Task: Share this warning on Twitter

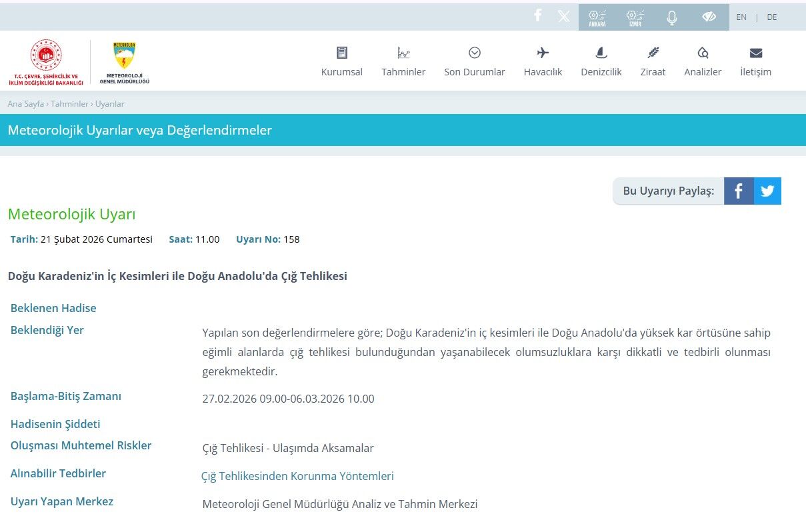Action: pos(767,191)
